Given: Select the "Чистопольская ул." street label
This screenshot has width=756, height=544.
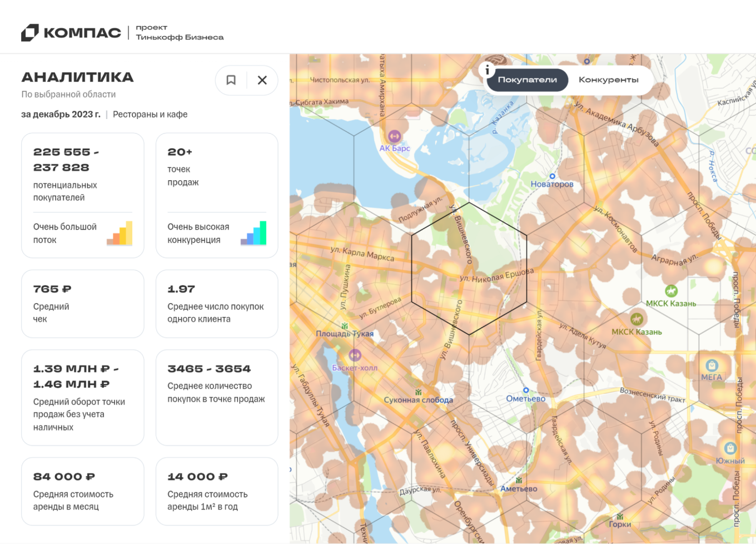Looking at the screenshot, I should (340, 80).
